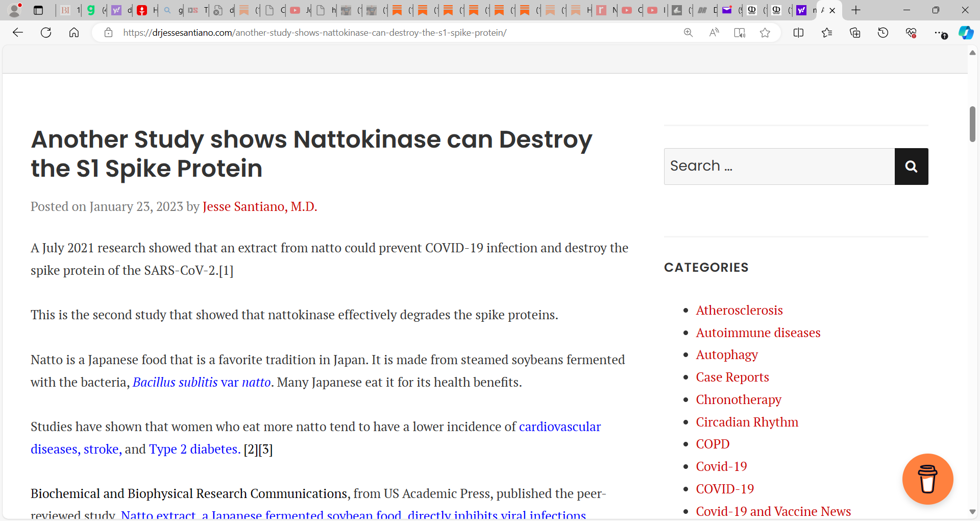Open Settings and more menu
This screenshot has width=980, height=521.
pyautogui.click(x=940, y=33)
